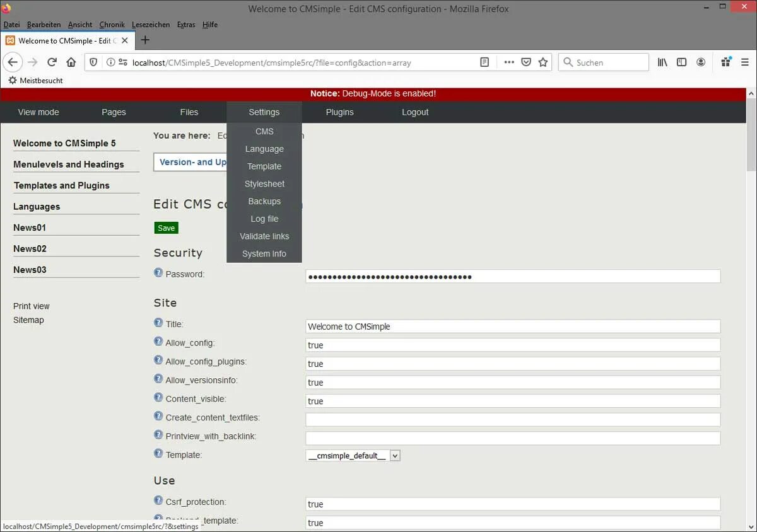Click help icon next to Password
This screenshot has height=532, width=757.
click(158, 273)
